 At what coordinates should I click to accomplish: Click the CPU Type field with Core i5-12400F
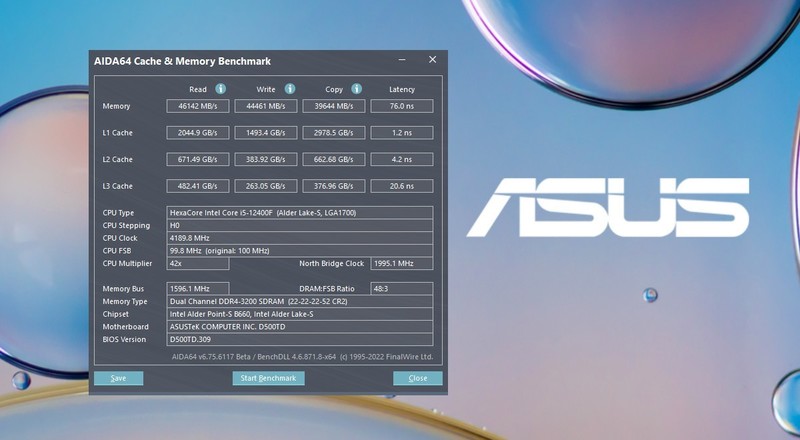tap(300, 213)
